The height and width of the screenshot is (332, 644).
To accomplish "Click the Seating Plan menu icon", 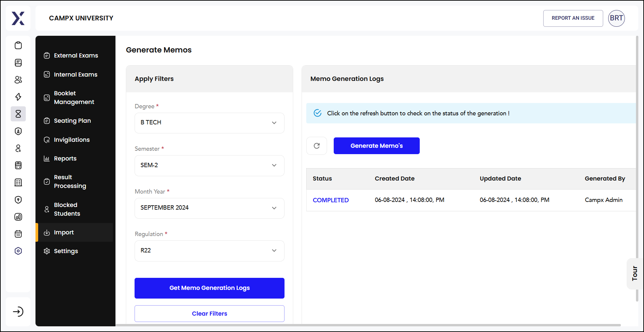I will [x=47, y=121].
